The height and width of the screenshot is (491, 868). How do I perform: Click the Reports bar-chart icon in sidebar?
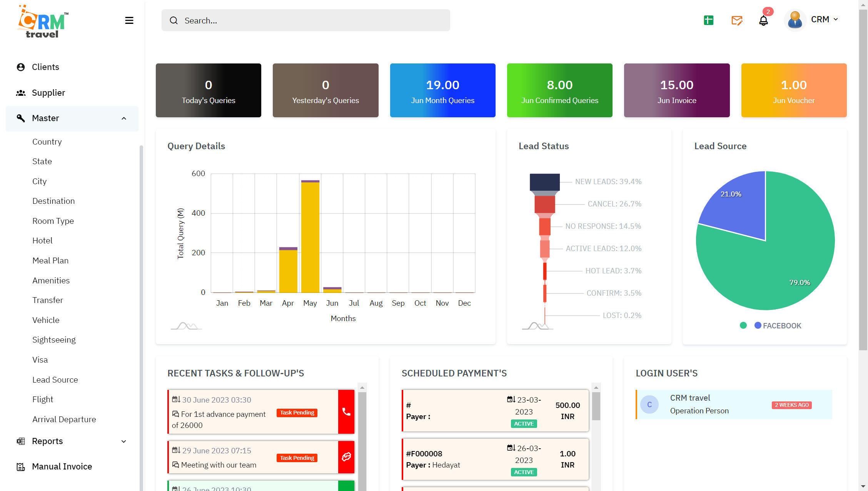click(21, 441)
